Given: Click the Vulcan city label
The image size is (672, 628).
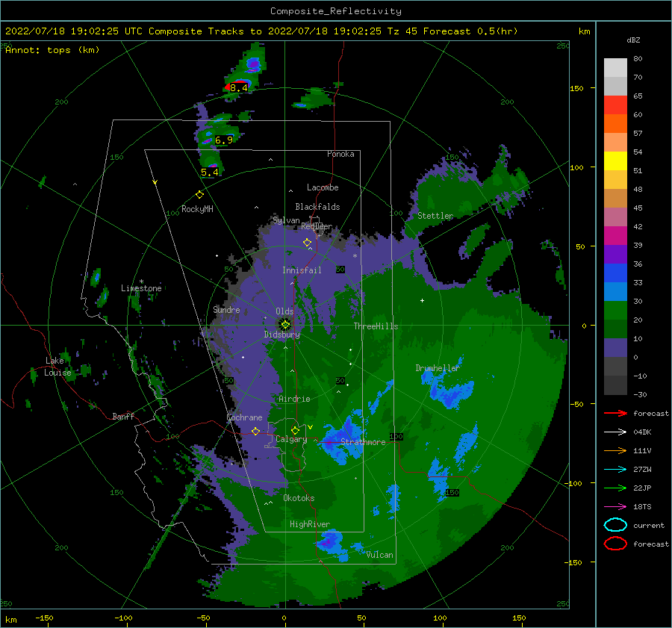Looking at the screenshot, I should [x=380, y=555].
